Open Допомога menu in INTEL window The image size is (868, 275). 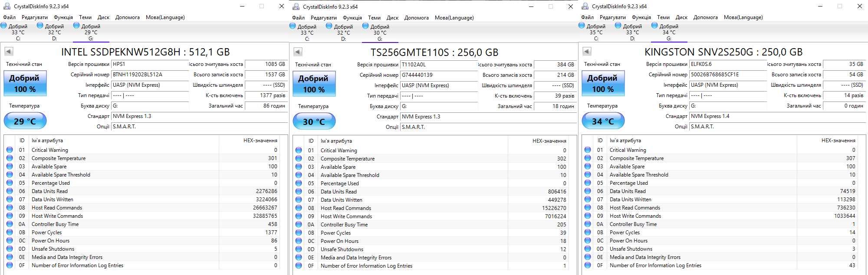[x=128, y=17]
